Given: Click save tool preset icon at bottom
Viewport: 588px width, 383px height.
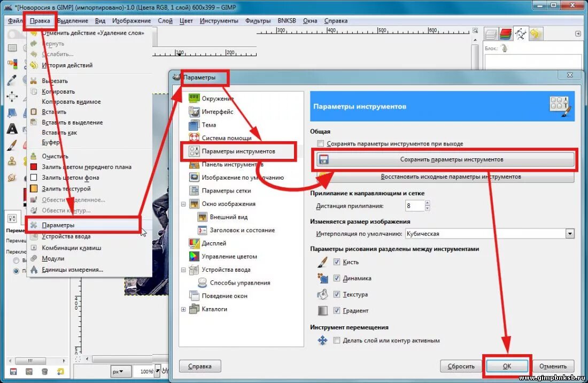Looking at the screenshot, I should [13, 372].
